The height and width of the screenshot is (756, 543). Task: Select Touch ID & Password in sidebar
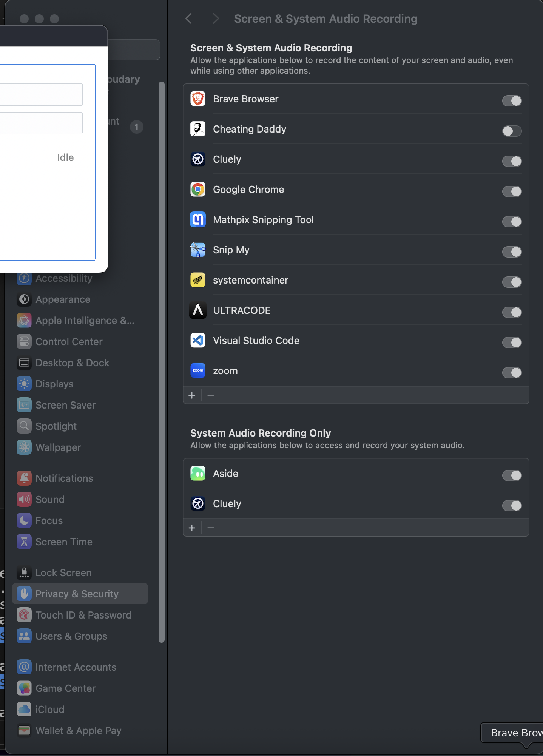(x=83, y=615)
